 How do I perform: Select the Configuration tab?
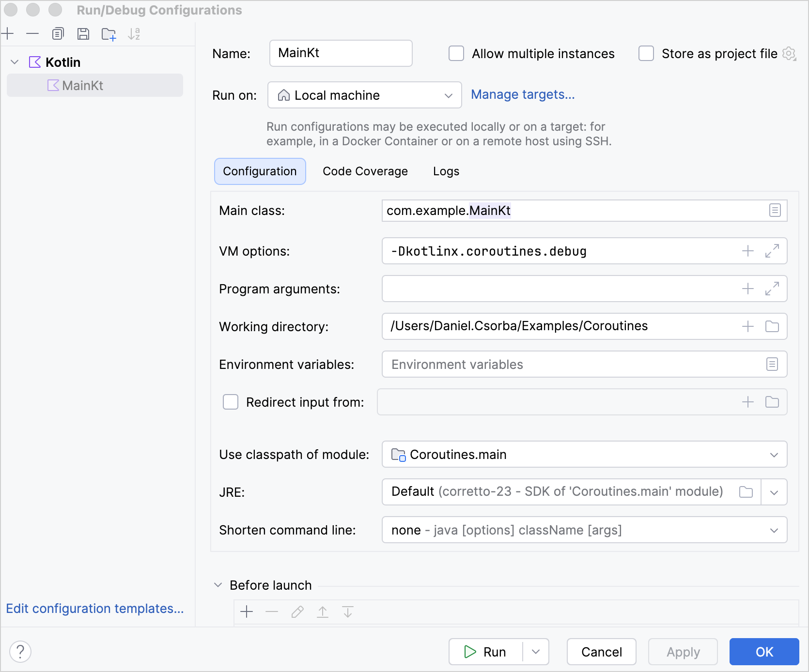260,171
